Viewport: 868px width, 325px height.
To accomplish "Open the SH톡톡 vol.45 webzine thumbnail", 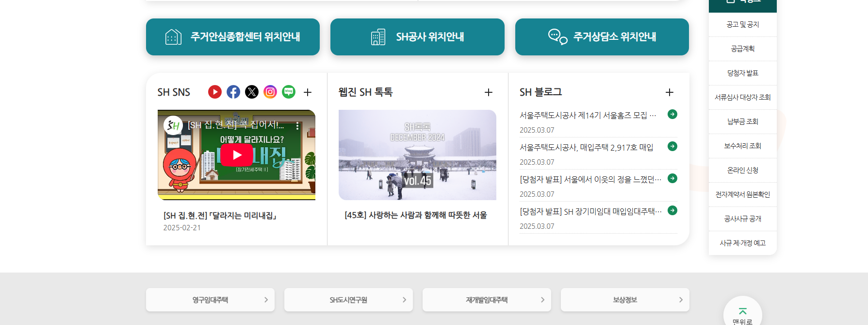I will click(x=417, y=155).
